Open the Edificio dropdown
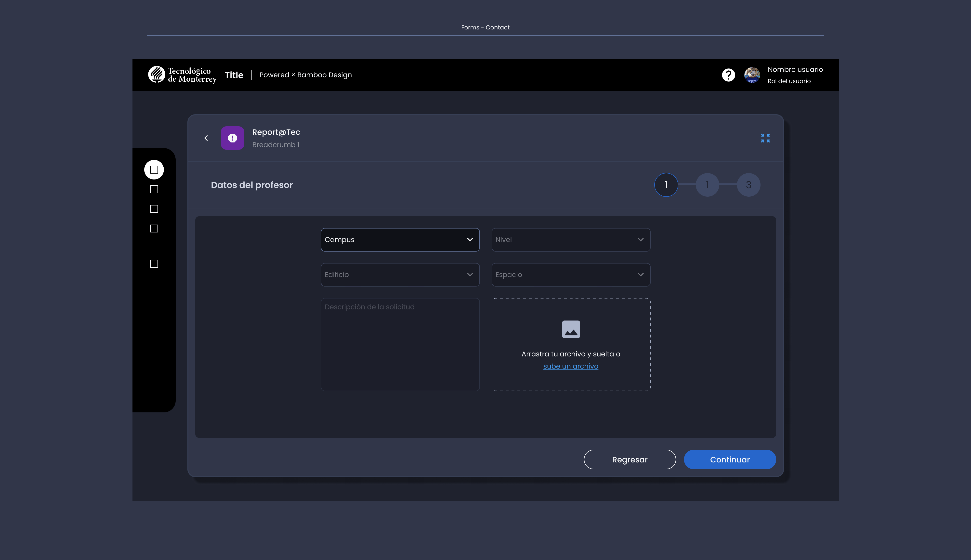Image resolution: width=971 pixels, height=560 pixels. [400, 275]
